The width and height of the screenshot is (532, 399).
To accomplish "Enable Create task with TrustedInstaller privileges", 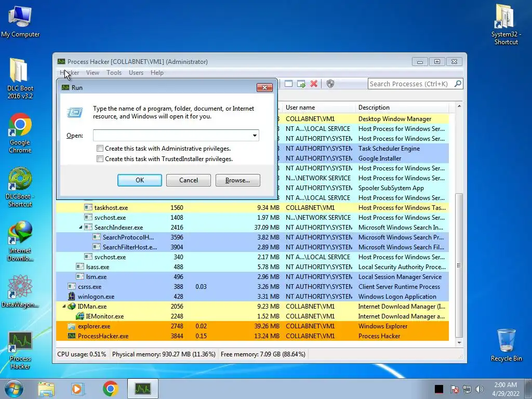I will [x=100, y=158].
